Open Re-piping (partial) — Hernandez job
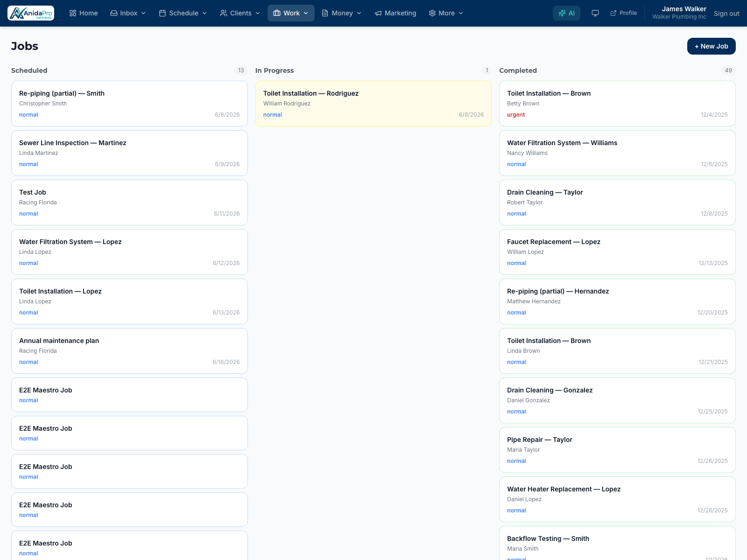Image resolution: width=747 pixels, height=560 pixels. [617, 301]
